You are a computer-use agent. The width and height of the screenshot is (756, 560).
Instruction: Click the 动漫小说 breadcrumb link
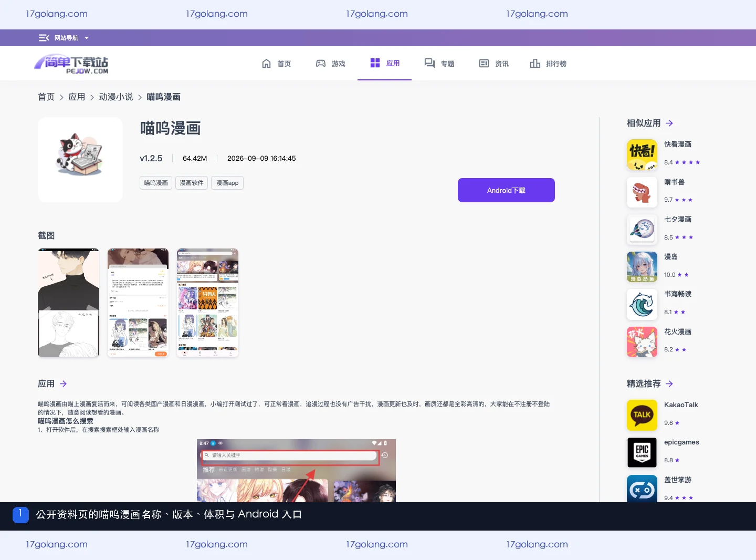coord(116,97)
